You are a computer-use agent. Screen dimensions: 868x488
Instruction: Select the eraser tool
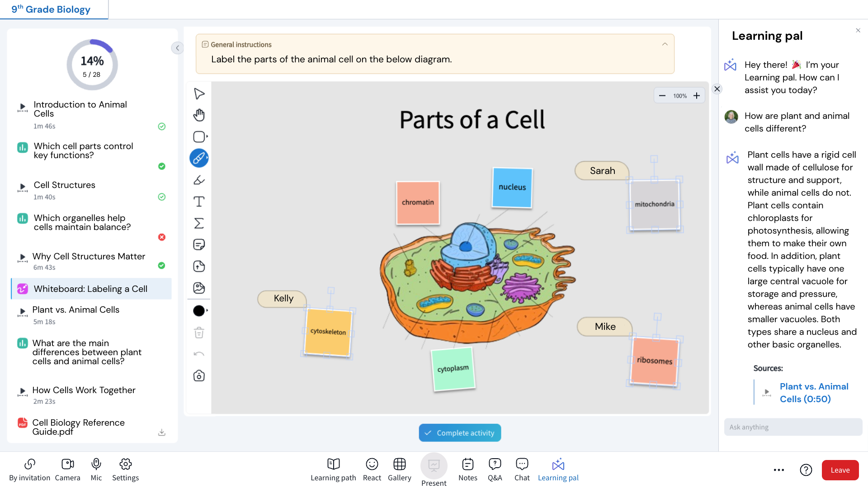pyautogui.click(x=199, y=180)
